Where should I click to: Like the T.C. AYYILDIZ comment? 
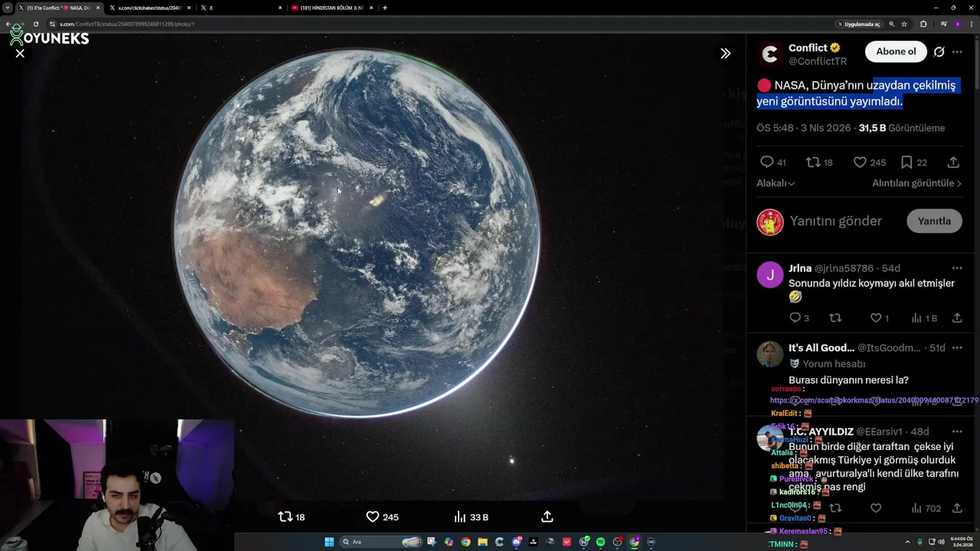tap(876, 508)
